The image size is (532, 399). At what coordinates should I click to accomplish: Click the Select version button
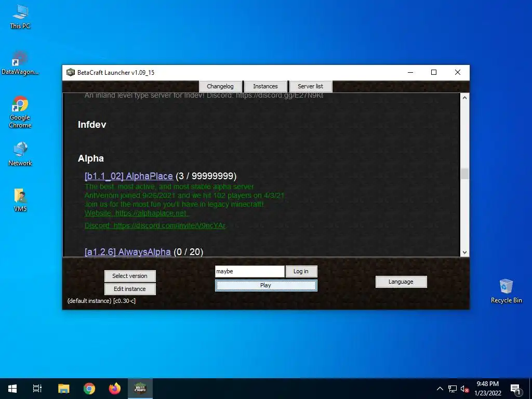(130, 276)
